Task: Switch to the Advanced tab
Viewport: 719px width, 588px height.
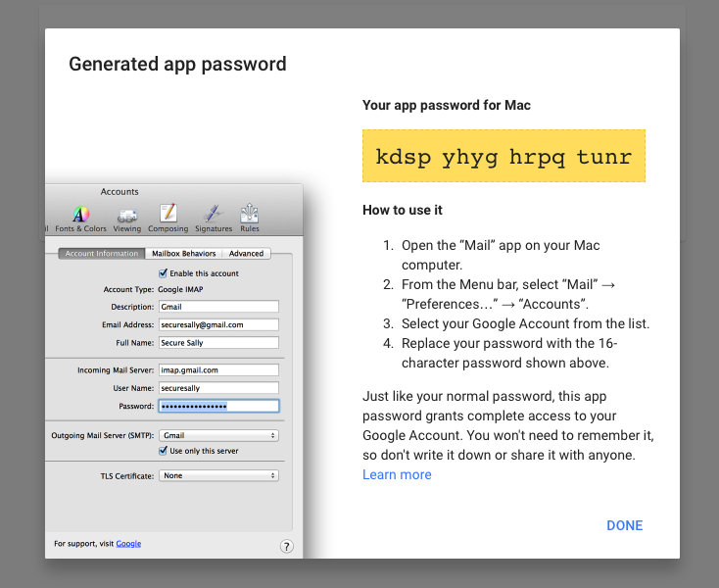Action: click(246, 253)
